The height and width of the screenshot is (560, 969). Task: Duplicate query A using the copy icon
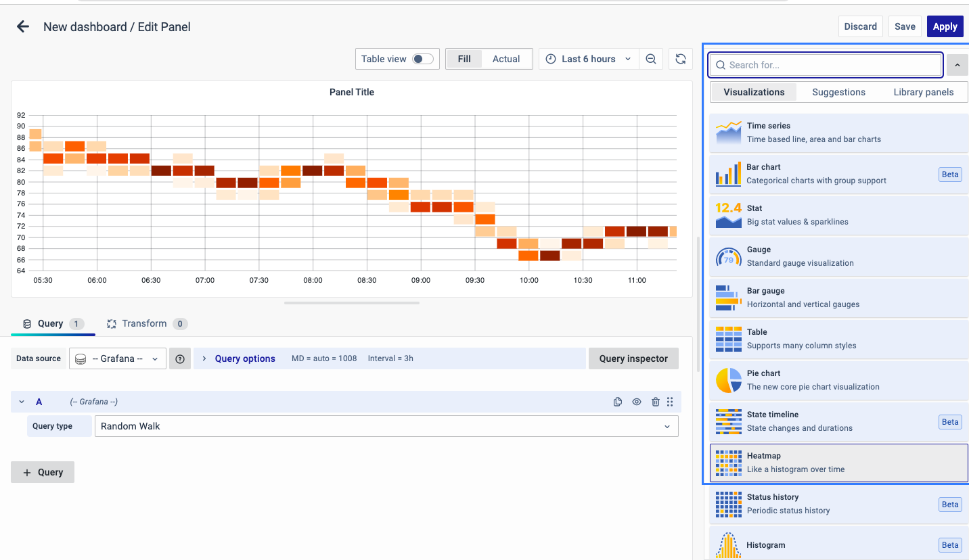(x=617, y=402)
